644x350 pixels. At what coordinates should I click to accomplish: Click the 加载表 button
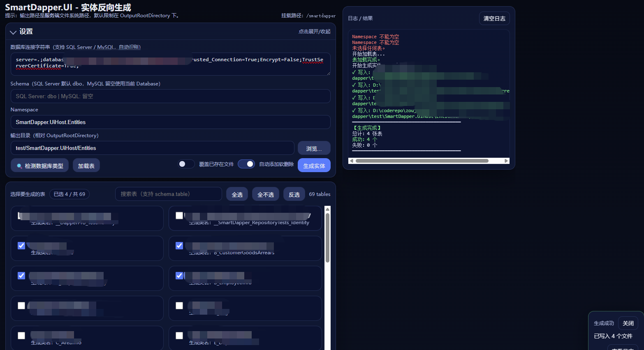86,166
